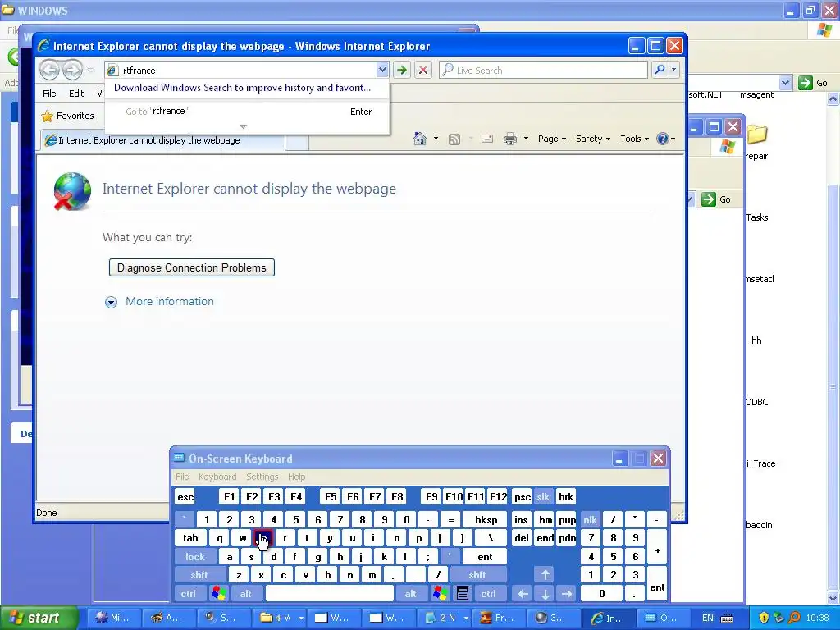Click 'Download Windows Search to improve history' suggestion
840x630 pixels.
click(242, 88)
